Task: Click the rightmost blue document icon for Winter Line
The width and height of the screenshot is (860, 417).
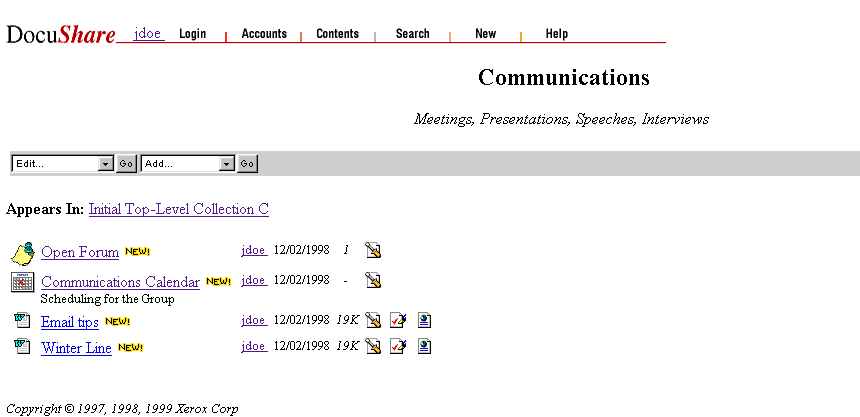Action: [424, 347]
